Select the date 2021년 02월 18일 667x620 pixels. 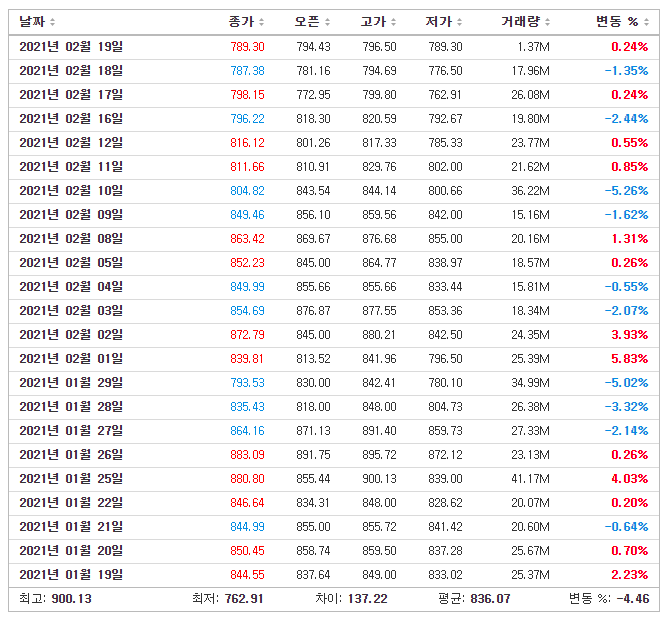(71, 70)
